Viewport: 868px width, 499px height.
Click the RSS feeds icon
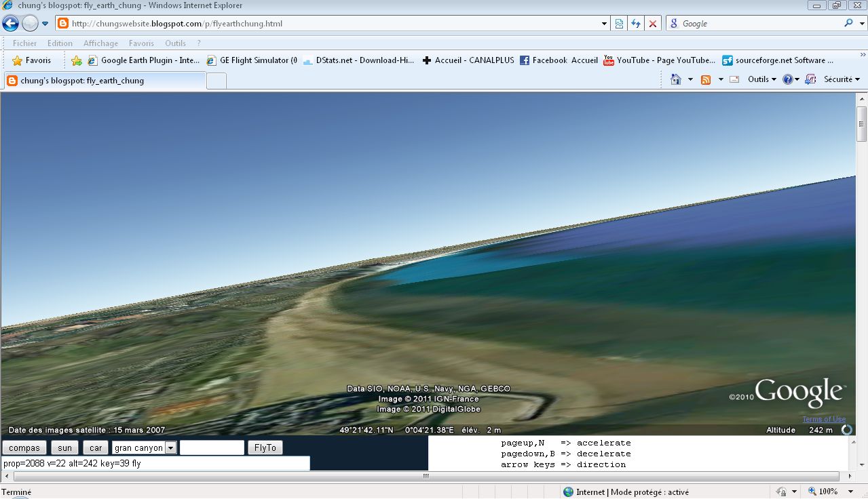[x=706, y=79]
